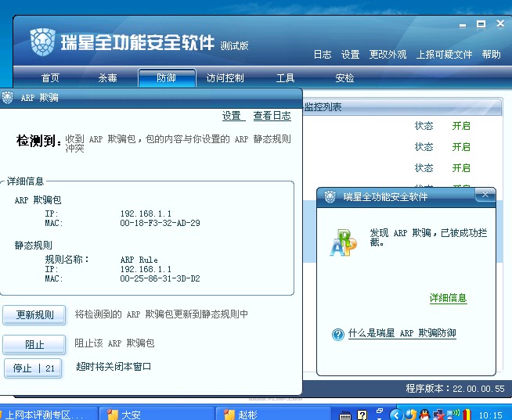Screen dimensions: 512x420
Task: Open the 大安 taskbar folder
Action: [x=157, y=414]
